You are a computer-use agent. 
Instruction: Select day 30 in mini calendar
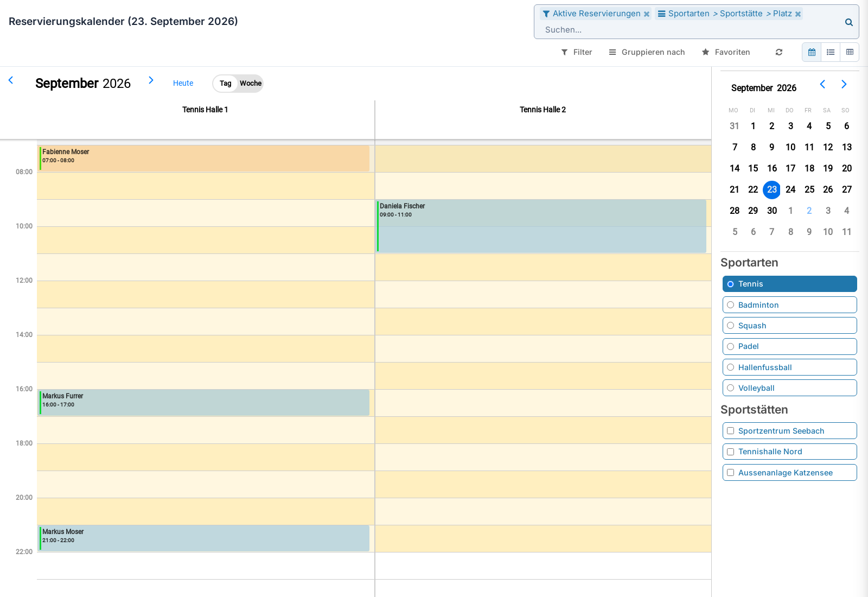[771, 211]
